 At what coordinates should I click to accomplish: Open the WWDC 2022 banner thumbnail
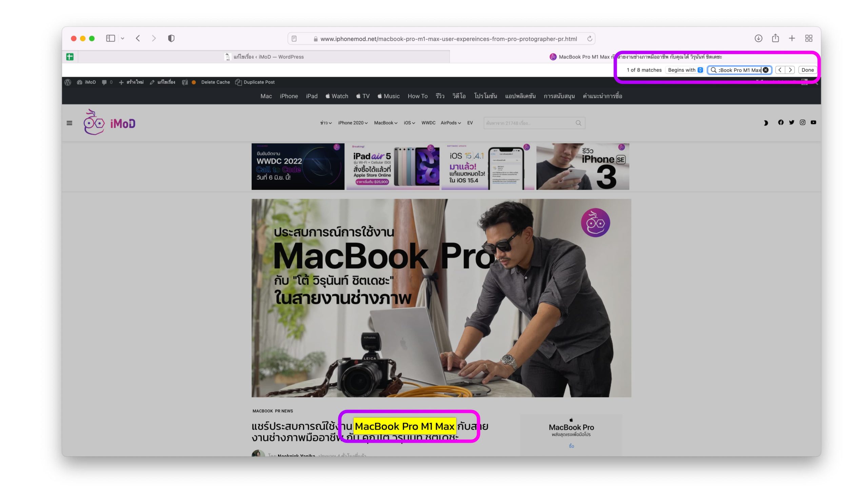pos(298,166)
